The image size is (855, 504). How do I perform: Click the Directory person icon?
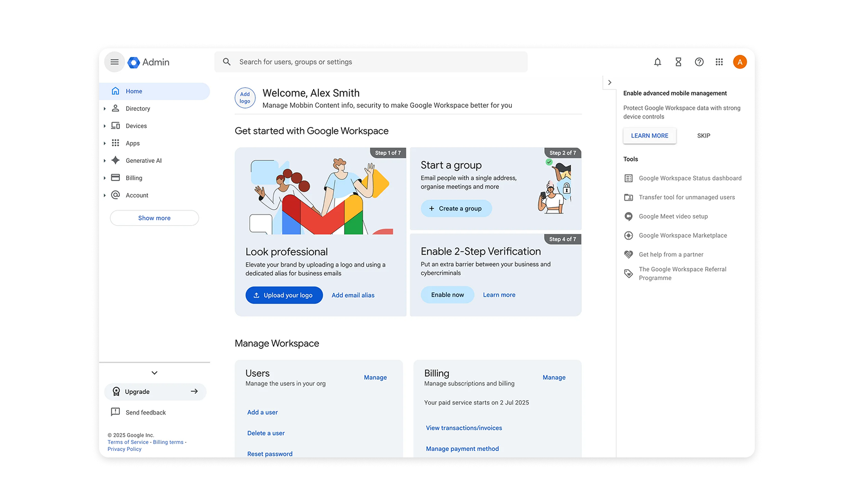pos(116,108)
